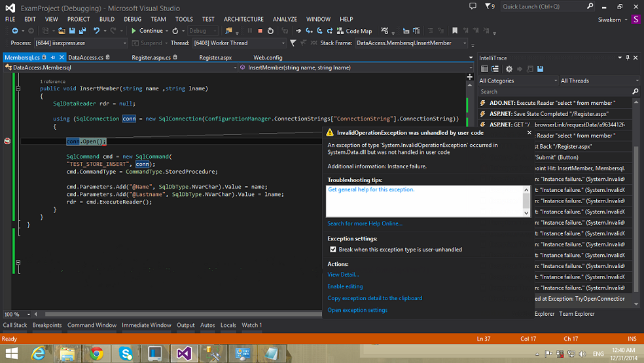This screenshot has height=363, width=644.
Task: Click the Find in Files icon
Action: pyautogui.click(x=229, y=31)
